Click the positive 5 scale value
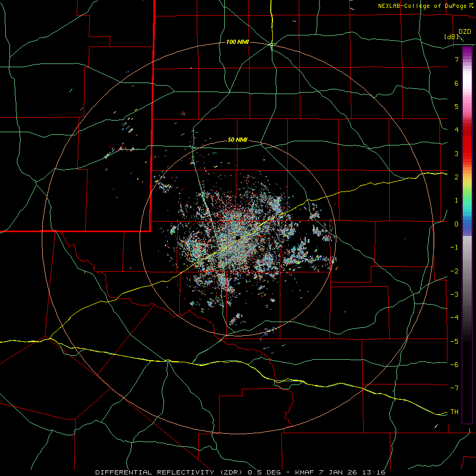Screen dimensions: 476x476 click(x=456, y=106)
